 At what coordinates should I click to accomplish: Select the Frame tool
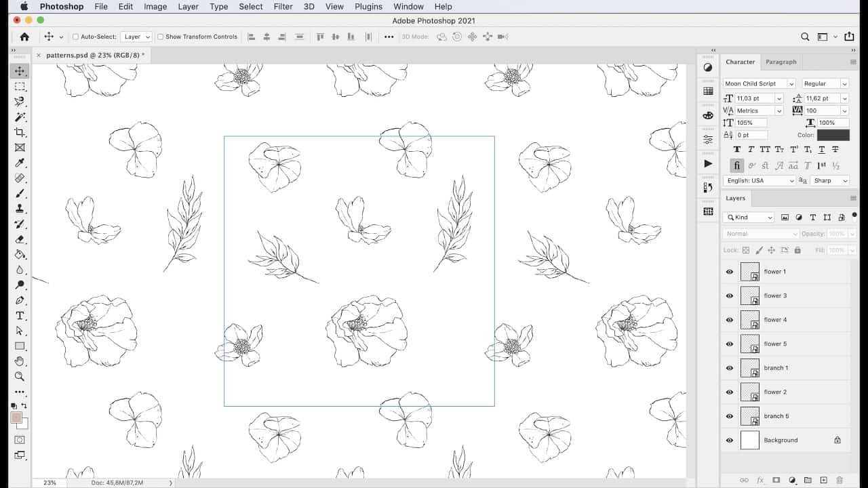click(20, 148)
